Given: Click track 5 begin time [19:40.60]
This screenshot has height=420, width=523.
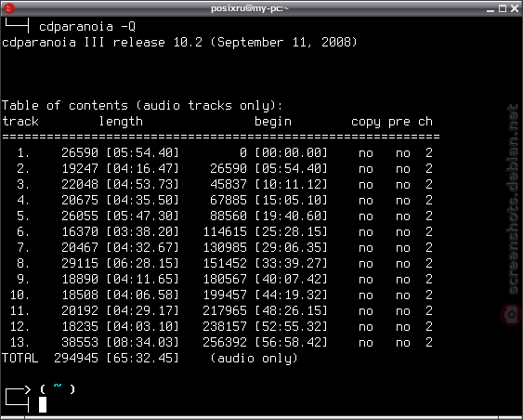Looking at the screenshot, I should click(292, 216).
